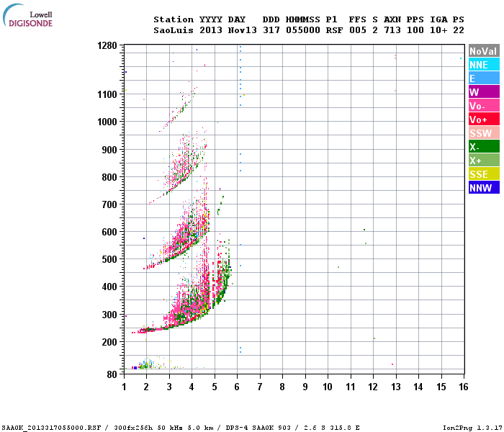Select the W purple legend swatch
Image resolution: width=504 pixels, height=432 pixels.
(484, 92)
